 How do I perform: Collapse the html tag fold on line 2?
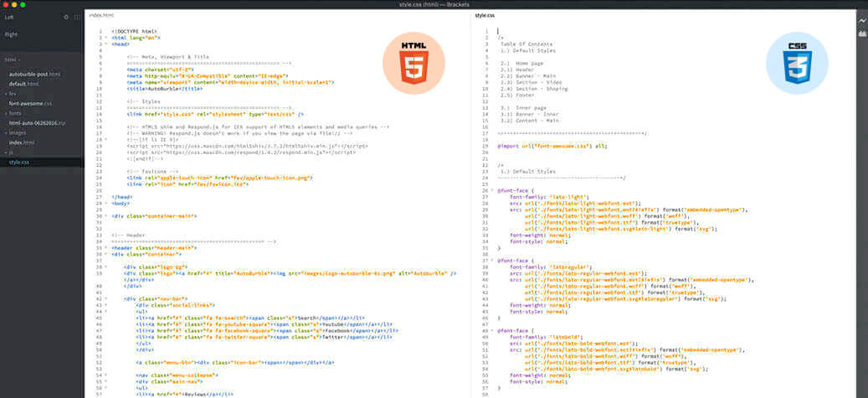pyautogui.click(x=106, y=38)
